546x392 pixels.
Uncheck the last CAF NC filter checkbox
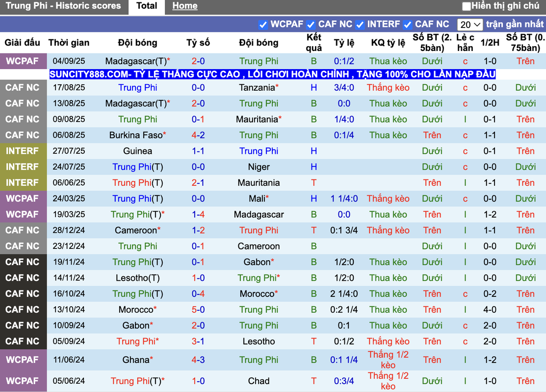click(407, 24)
